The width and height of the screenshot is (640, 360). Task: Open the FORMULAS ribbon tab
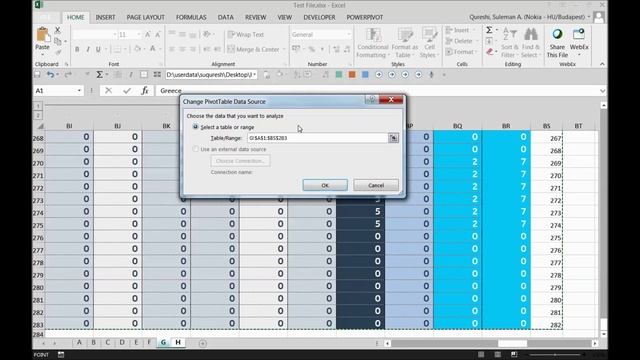[x=191, y=17]
